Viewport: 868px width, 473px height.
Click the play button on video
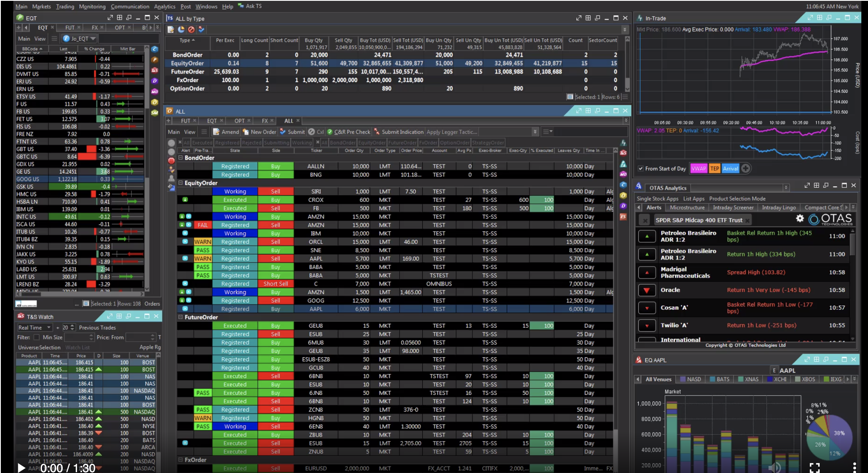(x=21, y=468)
